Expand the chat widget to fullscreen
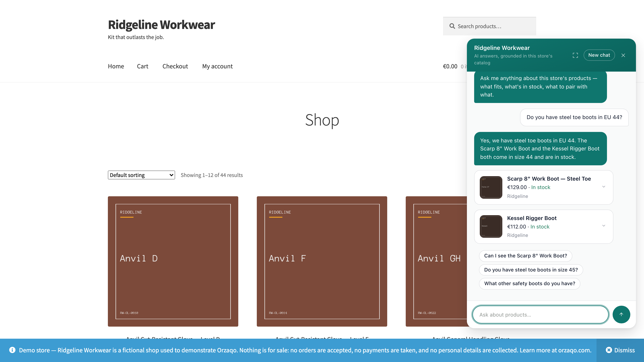This screenshot has height=362, width=644. pyautogui.click(x=575, y=55)
